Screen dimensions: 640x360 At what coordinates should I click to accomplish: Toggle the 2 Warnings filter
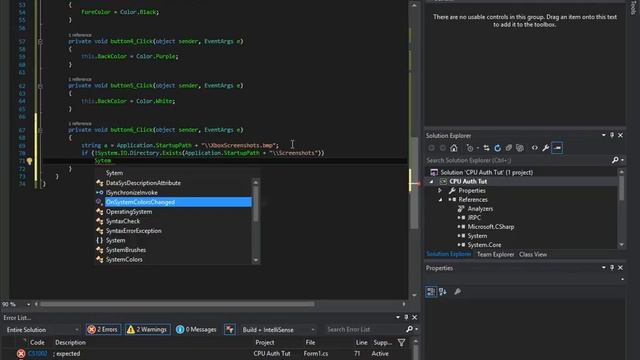[147, 329]
